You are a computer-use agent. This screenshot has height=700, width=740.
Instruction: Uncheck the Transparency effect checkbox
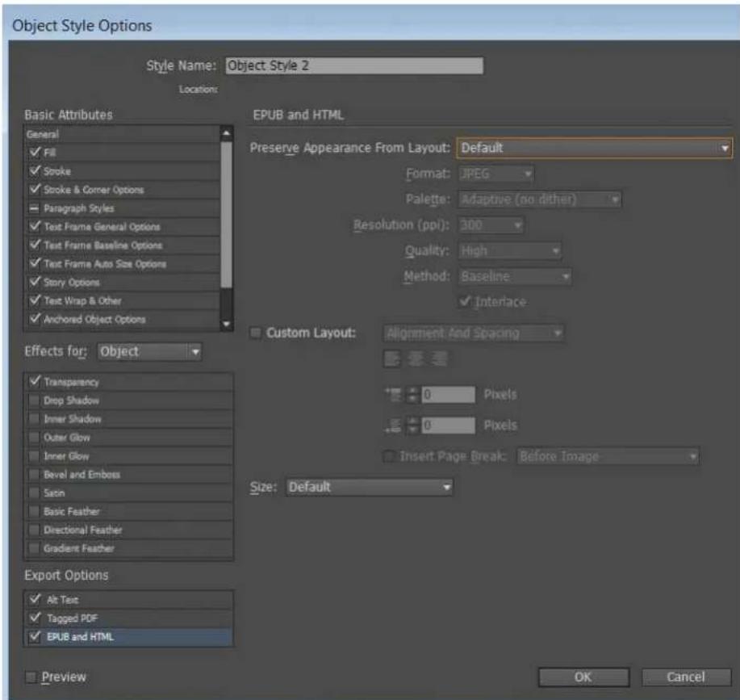click(x=35, y=381)
